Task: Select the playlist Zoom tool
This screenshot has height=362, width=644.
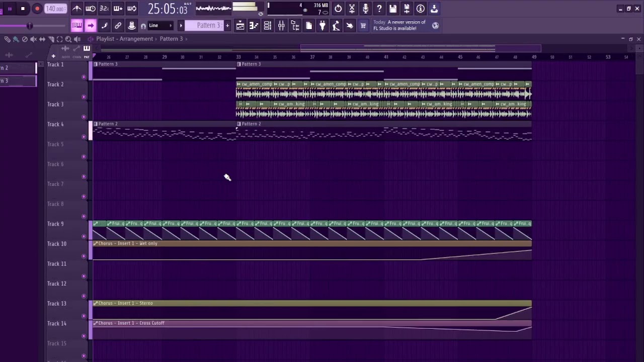Action: click(68, 39)
